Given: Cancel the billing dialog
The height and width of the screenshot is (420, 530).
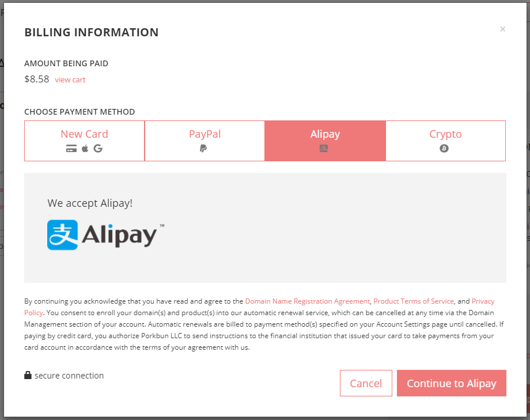Looking at the screenshot, I should pos(366,383).
